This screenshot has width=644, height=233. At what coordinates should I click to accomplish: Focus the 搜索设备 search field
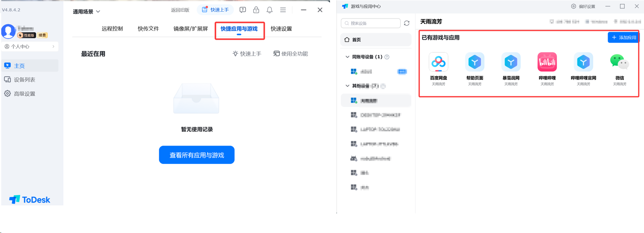point(371,23)
